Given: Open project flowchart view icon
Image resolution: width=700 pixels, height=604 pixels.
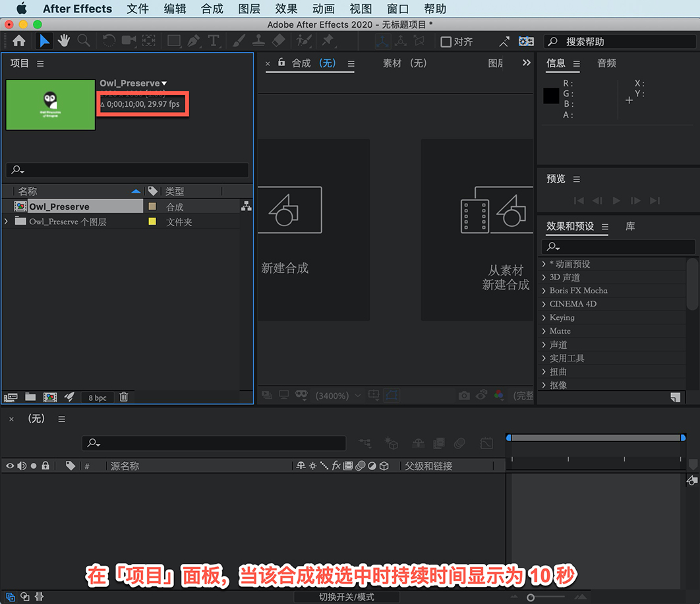Looking at the screenshot, I should pyautogui.click(x=246, y=206).
